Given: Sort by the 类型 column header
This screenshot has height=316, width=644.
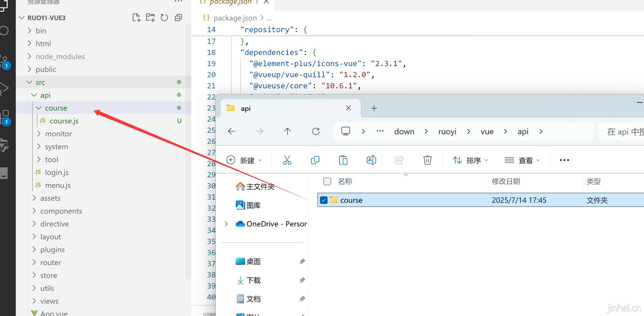Looking at the screenshot, I should (x=594, y=181).
